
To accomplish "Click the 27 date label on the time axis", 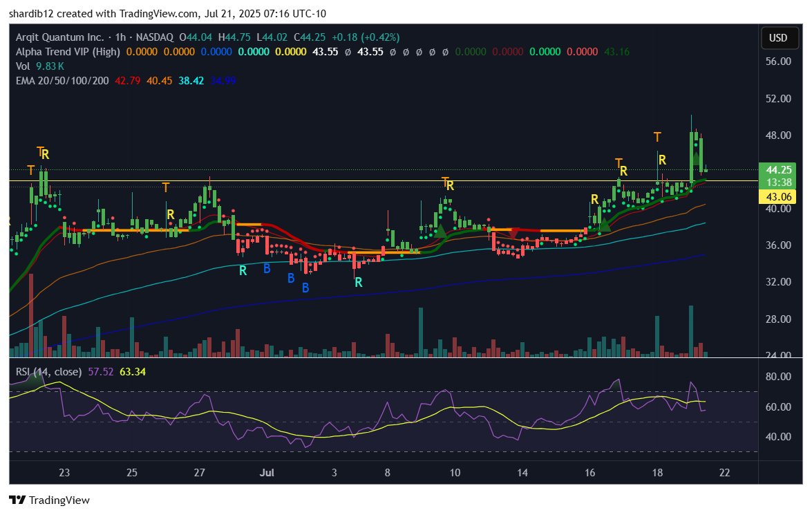I will (x=200, y=473).
